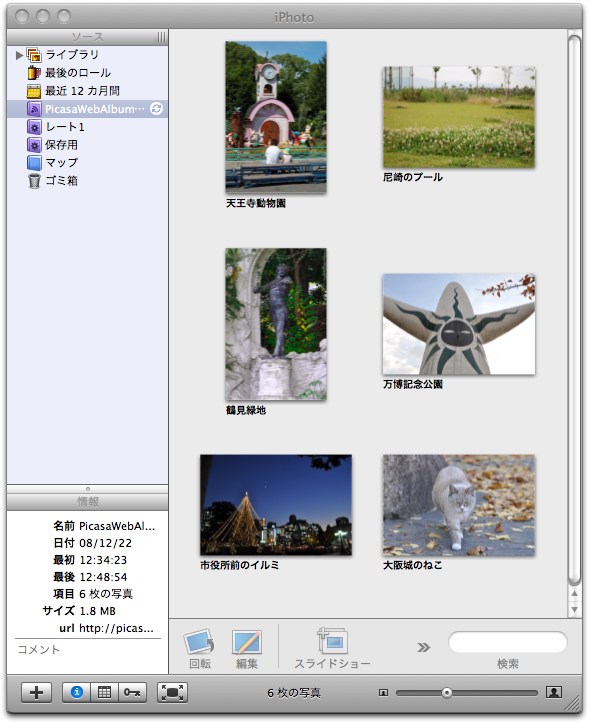Start the slideshow (スライドショー) icon
Viewport: 589px width, 723px height.
coord(333,641)
